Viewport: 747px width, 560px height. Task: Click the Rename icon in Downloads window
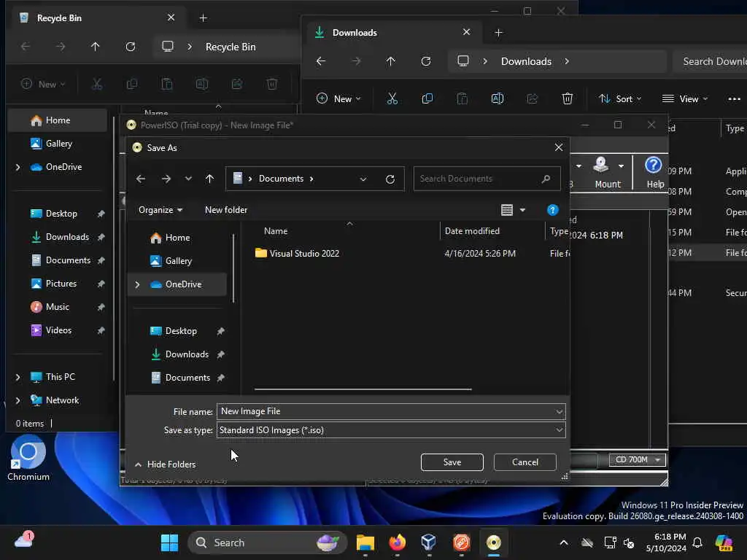[498, 98]
